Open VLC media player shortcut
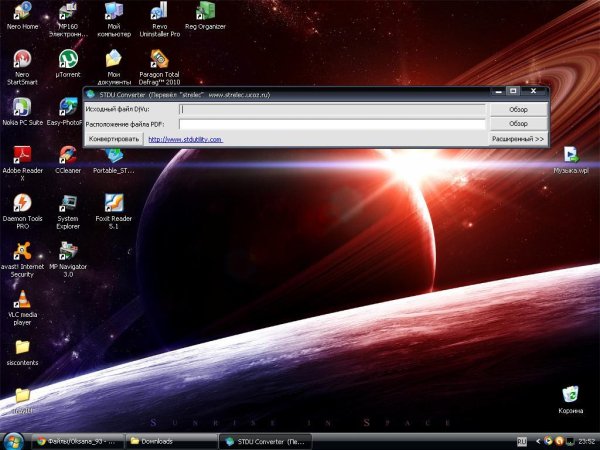This screenshot has height=450, width=600. tap(22, 307)
